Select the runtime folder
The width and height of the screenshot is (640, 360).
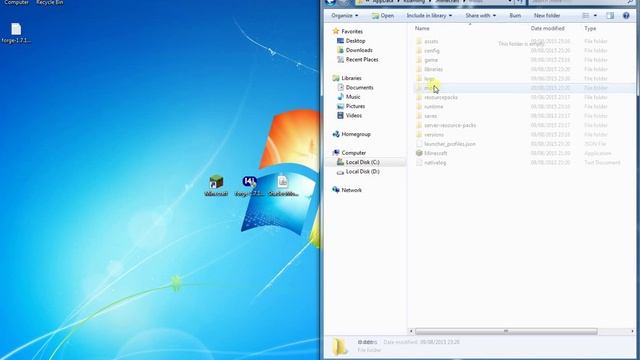point(433,107)
